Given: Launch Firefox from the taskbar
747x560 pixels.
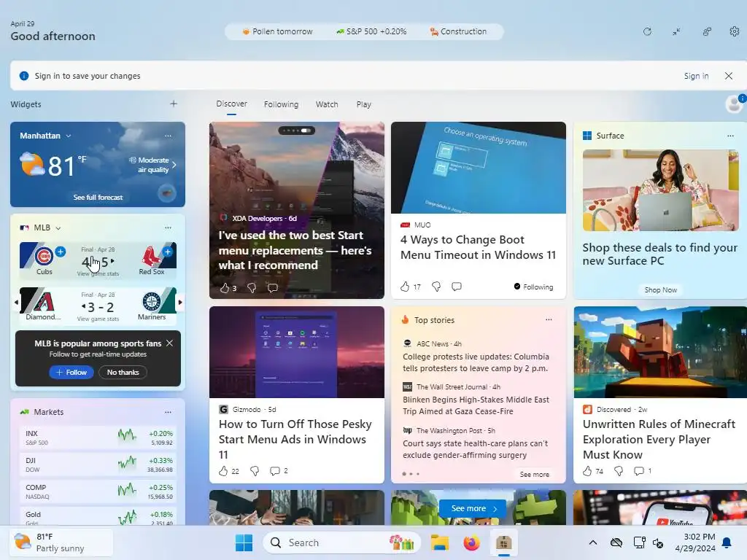Looking at the screenshot, I should tap(471, 542).
